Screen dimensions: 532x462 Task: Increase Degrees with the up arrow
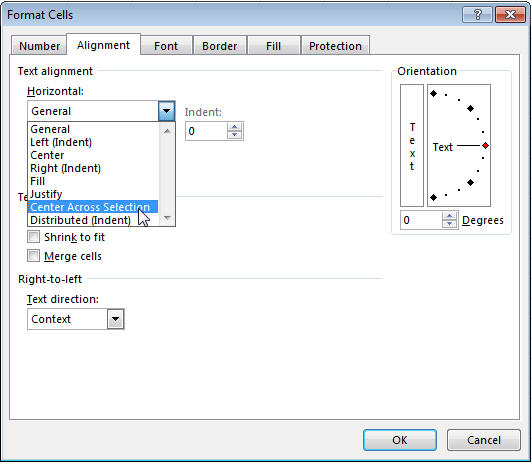450,216
